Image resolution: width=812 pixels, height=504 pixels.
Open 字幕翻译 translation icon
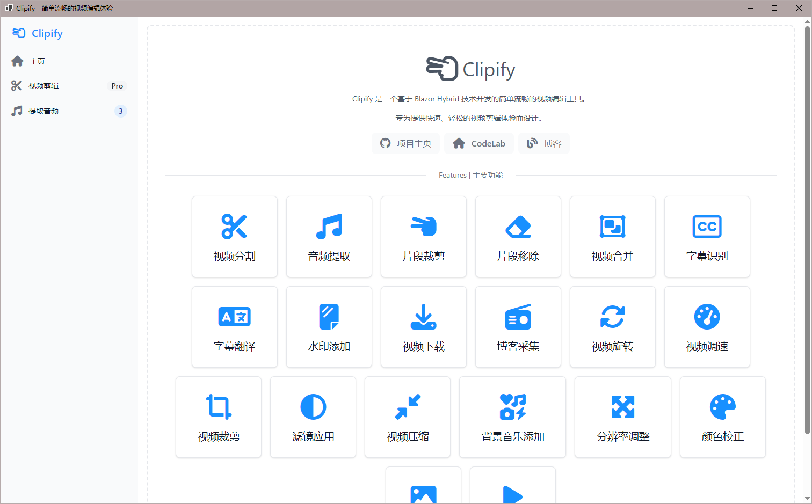(235, 317)
